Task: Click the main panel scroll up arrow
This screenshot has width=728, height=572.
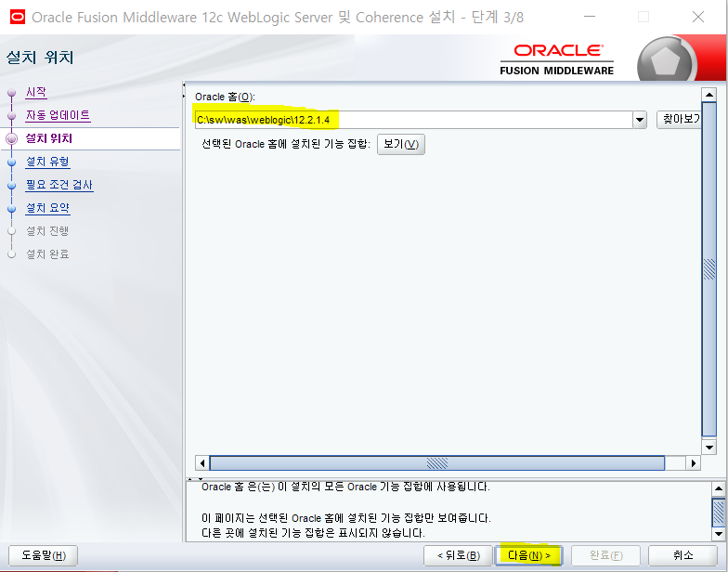Action: [x=709, y=95]
